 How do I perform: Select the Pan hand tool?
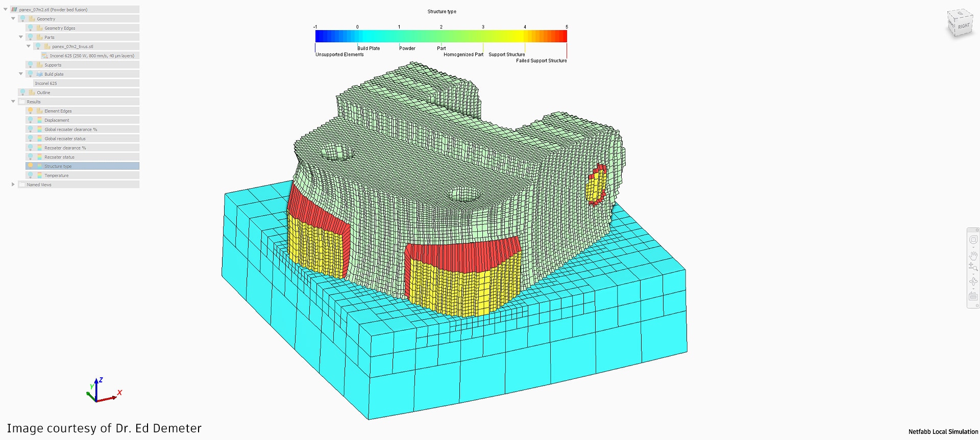(x=973, y=255)
